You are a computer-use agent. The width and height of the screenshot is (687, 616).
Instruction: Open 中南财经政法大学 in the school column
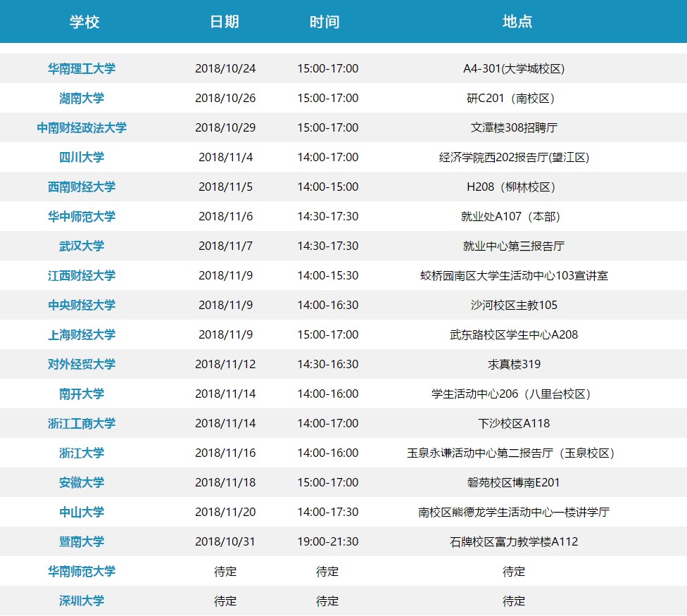coord(82,127)
